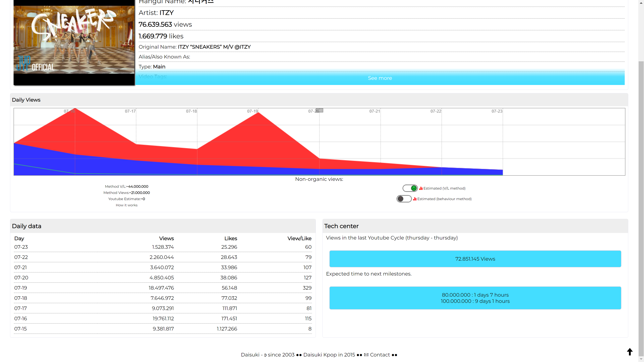Open the How it works link
This screenshot has height=362, width=644.
tap(126, 205)
